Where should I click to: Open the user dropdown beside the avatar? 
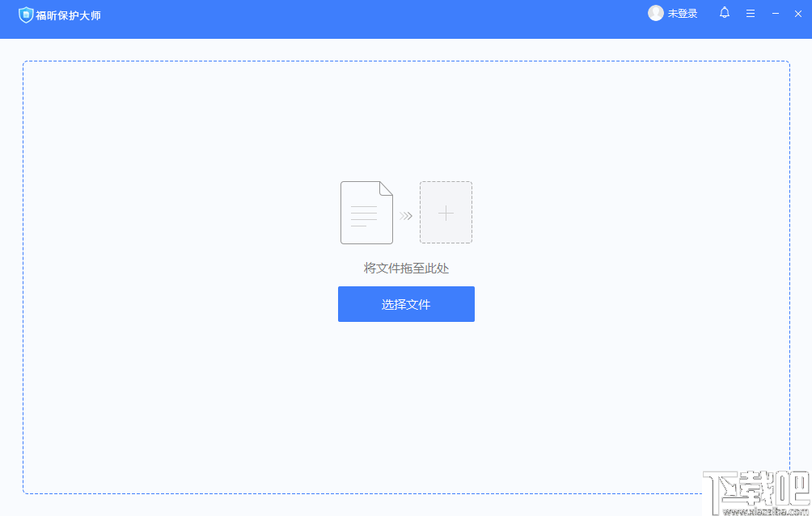pyautogui.click(x=682, y=13)
